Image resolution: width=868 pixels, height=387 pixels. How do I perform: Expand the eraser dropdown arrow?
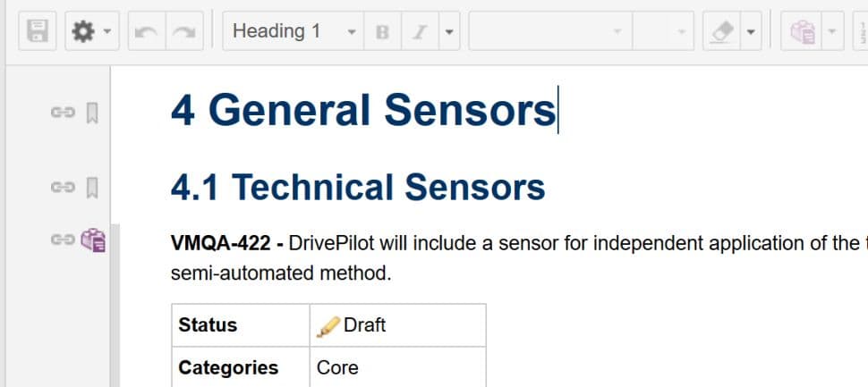[752, 32]
